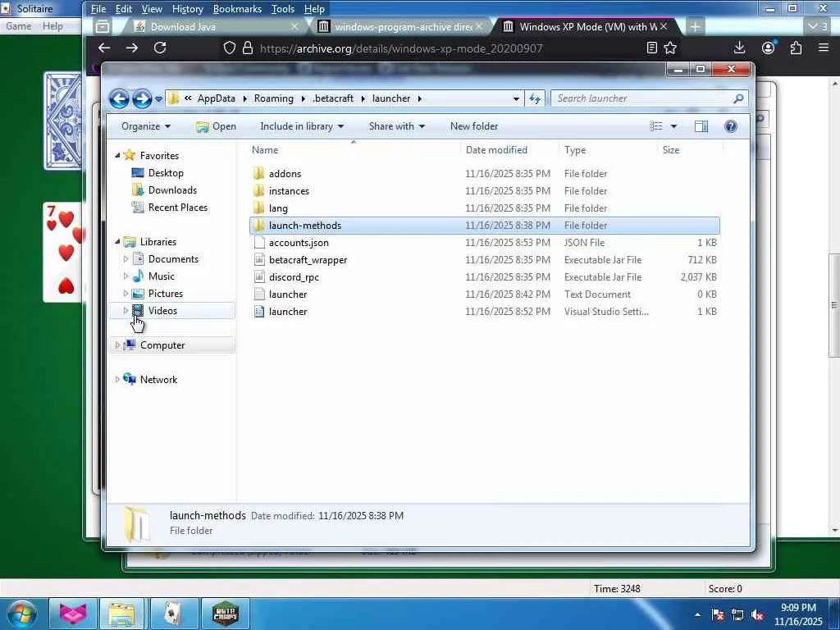Open Firefox extensions puzzle icon
This screenshot has width=840, height=630.
pos(796,48)
